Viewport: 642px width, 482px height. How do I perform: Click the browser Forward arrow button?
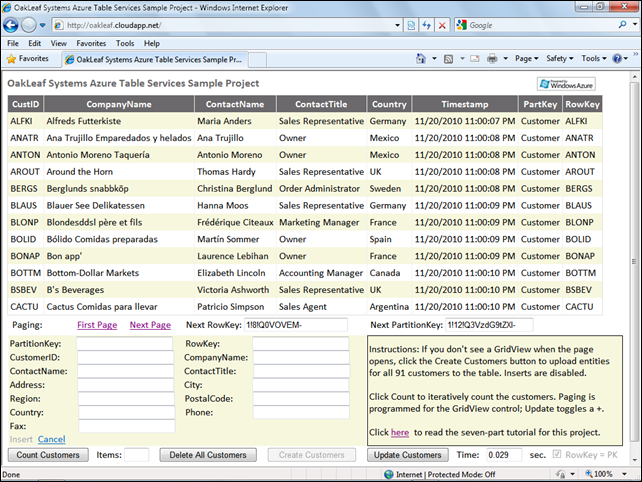pos(29,25)
